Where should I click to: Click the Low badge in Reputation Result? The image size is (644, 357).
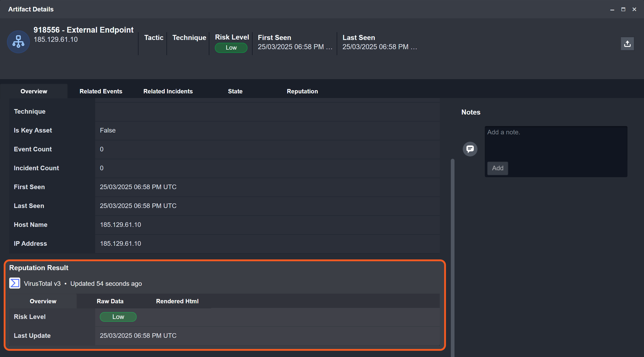[x=118, y=317]
